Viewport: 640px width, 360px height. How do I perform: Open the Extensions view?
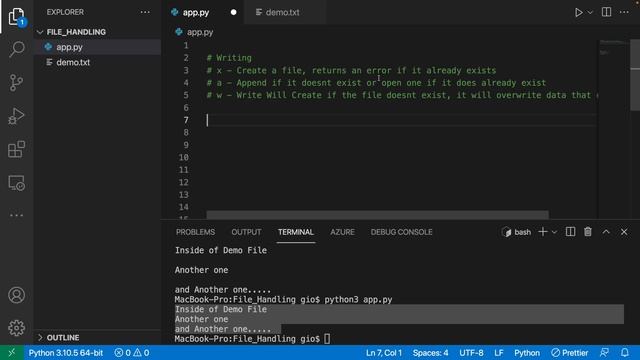16,149
